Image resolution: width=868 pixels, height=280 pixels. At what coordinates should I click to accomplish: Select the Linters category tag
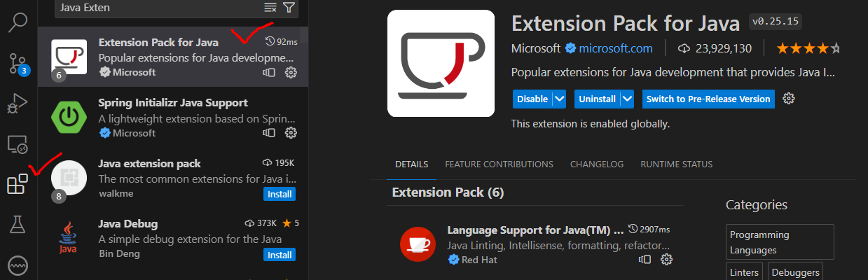(x=745, y=272)
